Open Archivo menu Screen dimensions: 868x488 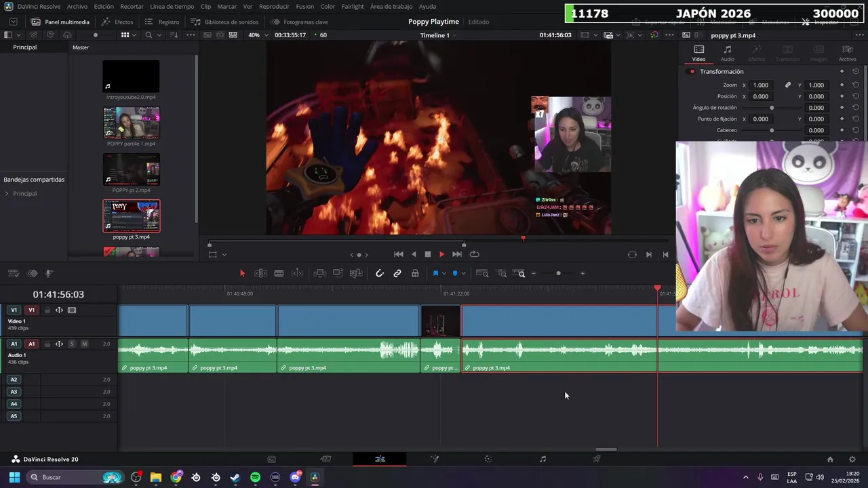tap(77, 6)
